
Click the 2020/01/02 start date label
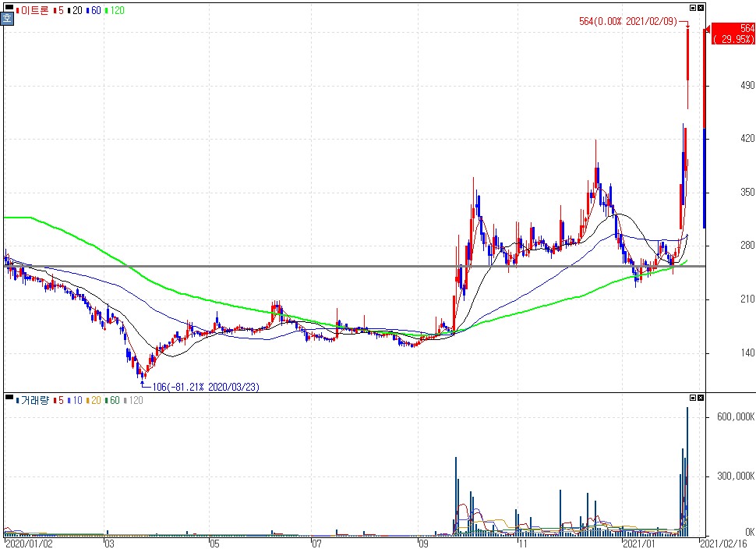pyautogui.click(x=29, y=544)
